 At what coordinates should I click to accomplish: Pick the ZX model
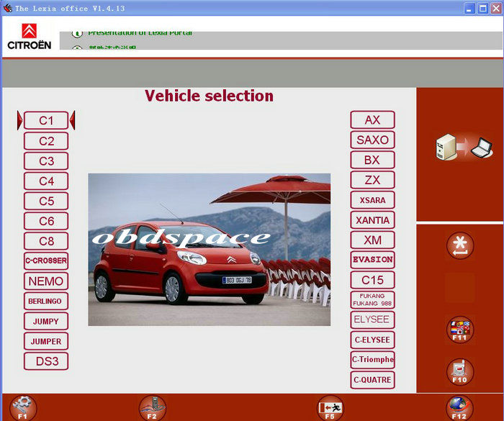(372, 180)
